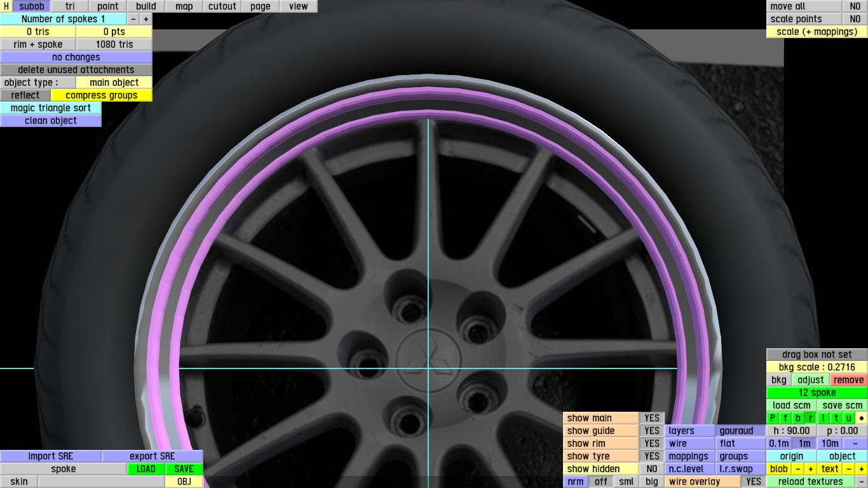Switch to the subob mode tab

32,6
